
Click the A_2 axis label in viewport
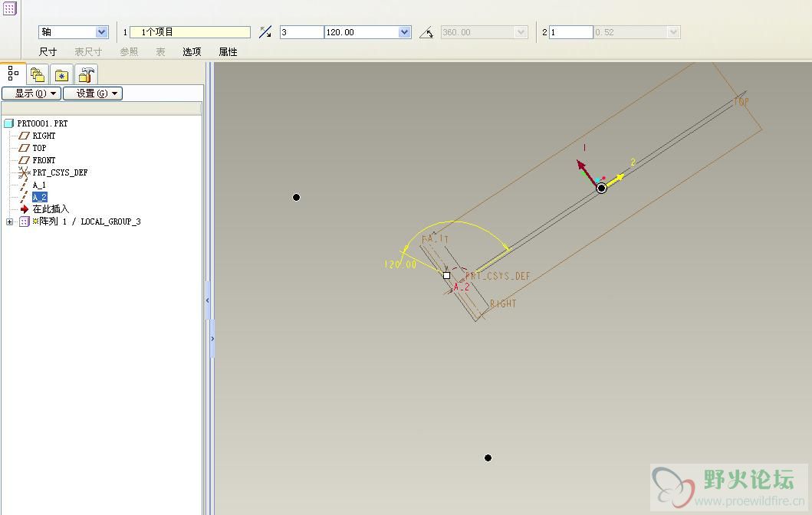click(x=462, y=287)
